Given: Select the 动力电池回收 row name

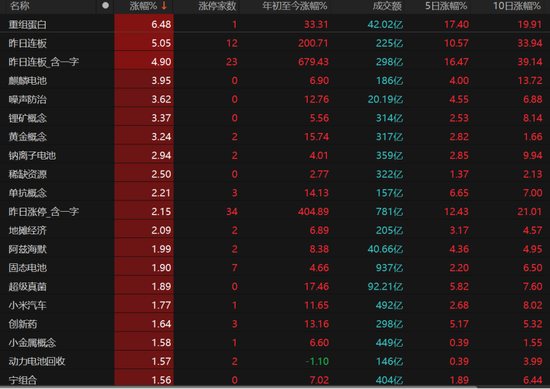Looking at the screenshot, I should 37,361.
